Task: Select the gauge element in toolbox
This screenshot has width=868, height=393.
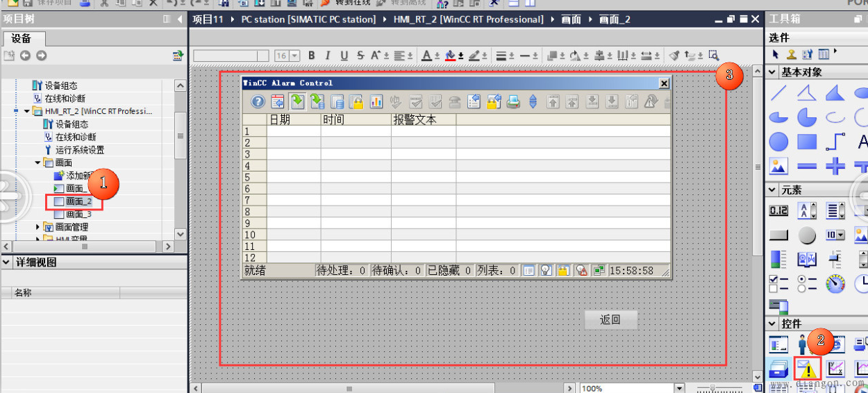Action: pos(835,283)
